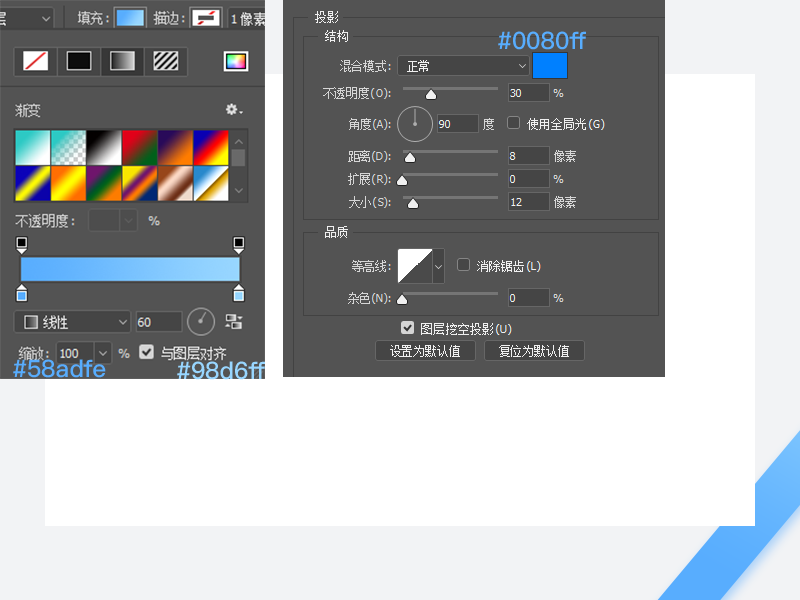Screen dimensions: 800x600
Task: Click the angle field showing 90
Action: pyautogui.click(x=458, y=124)
